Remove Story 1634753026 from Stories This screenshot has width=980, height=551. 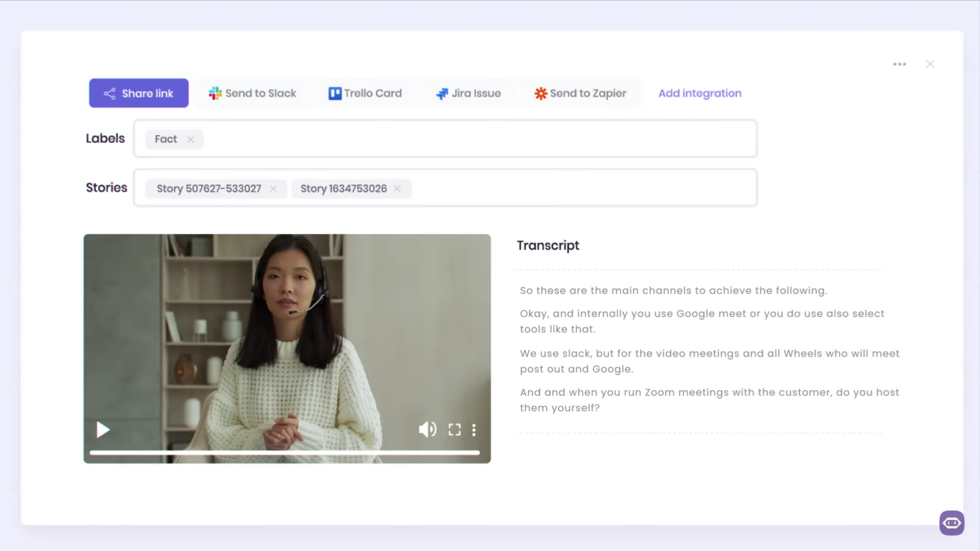[397, 188]
